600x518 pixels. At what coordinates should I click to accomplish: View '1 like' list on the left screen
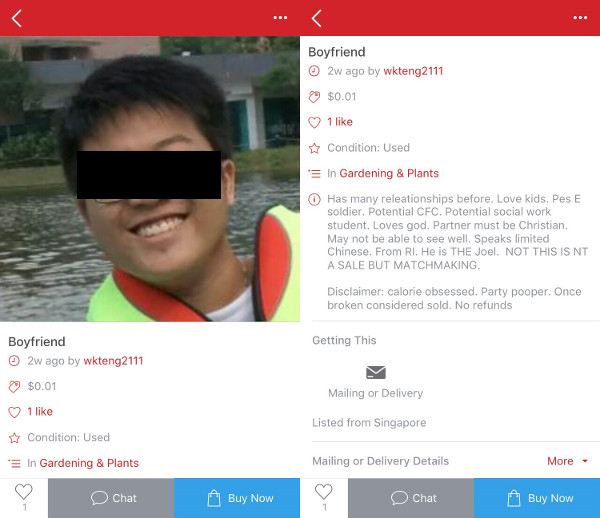coord(40,412)
